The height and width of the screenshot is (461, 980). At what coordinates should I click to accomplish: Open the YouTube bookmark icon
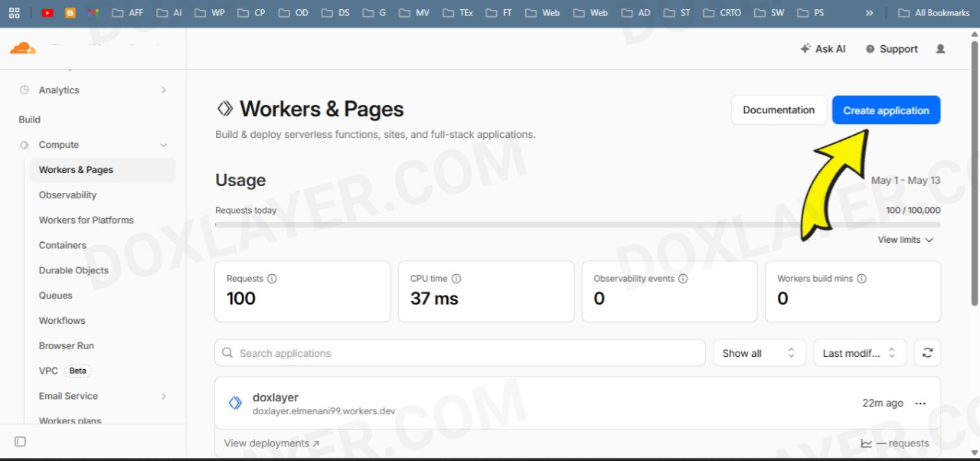47,13
